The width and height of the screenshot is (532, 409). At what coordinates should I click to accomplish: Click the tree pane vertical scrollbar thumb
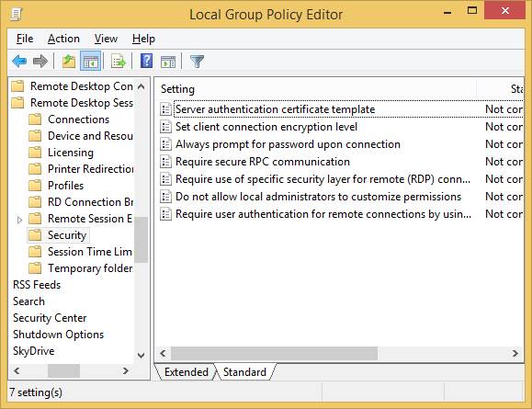(141, 240)
